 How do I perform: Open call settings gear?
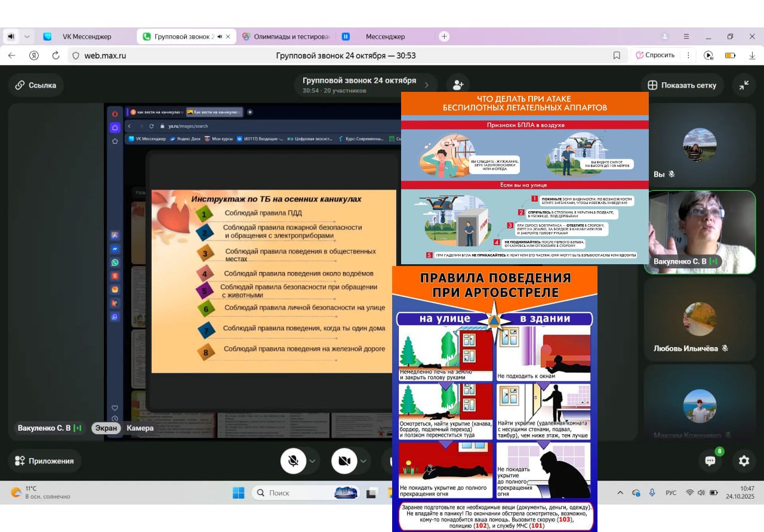(x=744, y=460)
